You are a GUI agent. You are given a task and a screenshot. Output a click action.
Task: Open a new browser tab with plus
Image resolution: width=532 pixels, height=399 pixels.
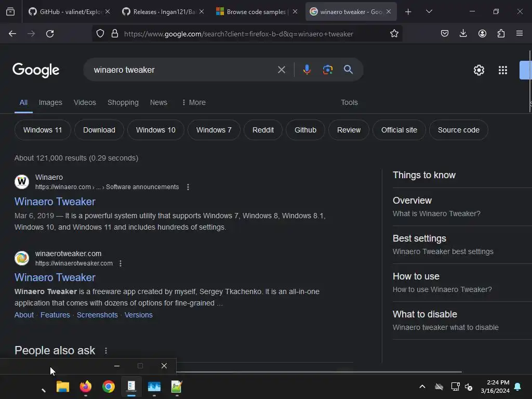tap(408, 12)
